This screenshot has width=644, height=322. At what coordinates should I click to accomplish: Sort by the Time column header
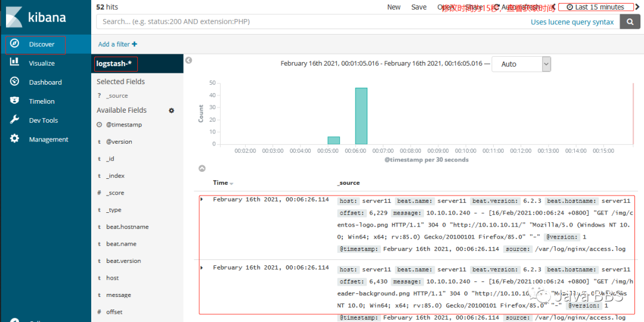[220, 183]
